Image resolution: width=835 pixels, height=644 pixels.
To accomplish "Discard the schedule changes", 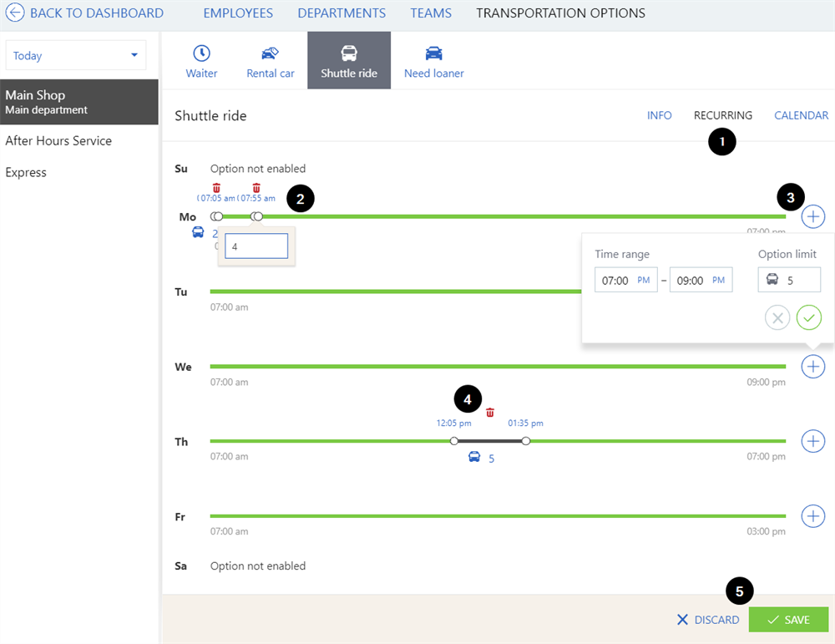I will (708, 619).
